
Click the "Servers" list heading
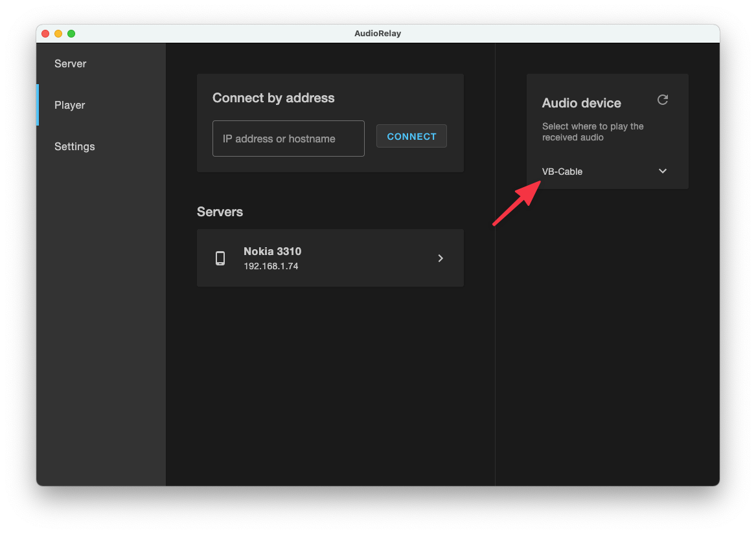tap(220, 212)
